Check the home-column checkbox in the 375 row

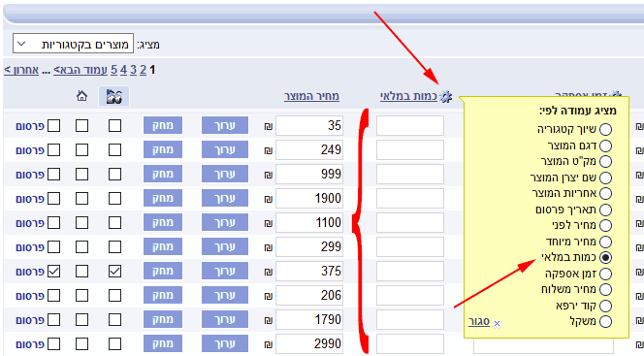81,271
